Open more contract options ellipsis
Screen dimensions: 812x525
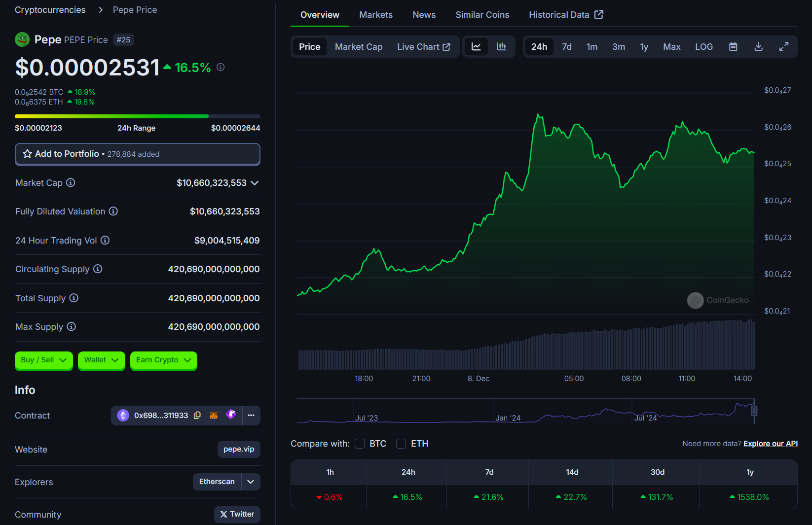point(251,416)
